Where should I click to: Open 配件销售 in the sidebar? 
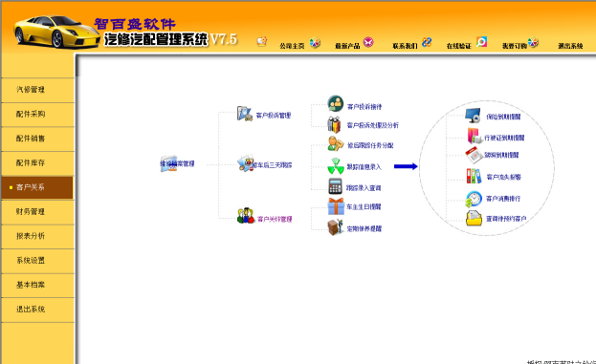click(37, 139)
